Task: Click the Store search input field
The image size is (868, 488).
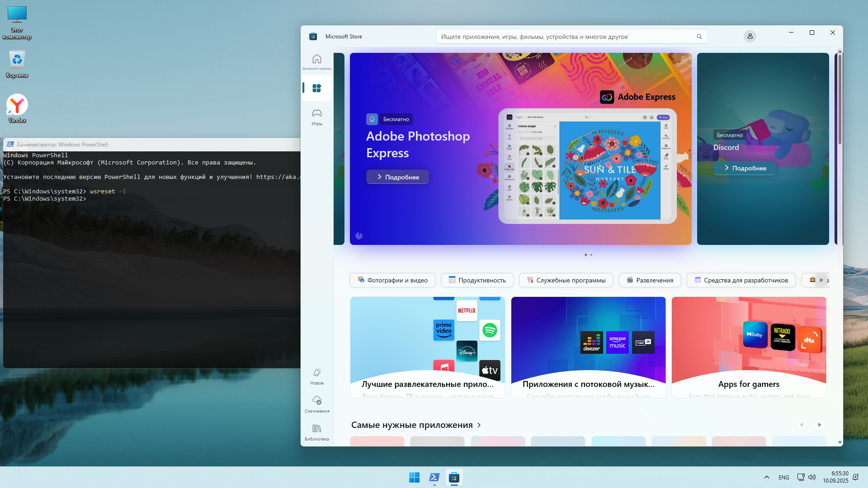Action: 565,37
